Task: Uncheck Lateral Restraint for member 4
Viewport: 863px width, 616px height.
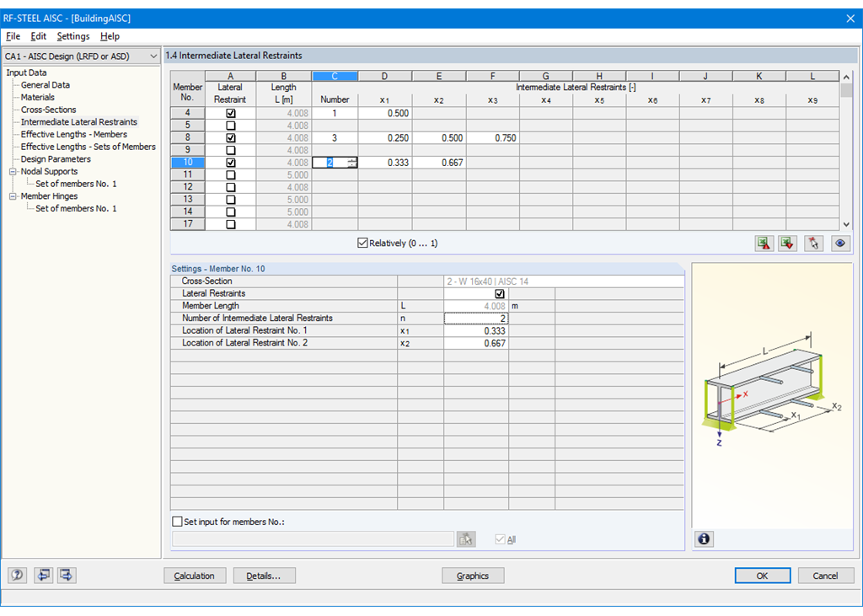Action: click(x=231, y=114)
